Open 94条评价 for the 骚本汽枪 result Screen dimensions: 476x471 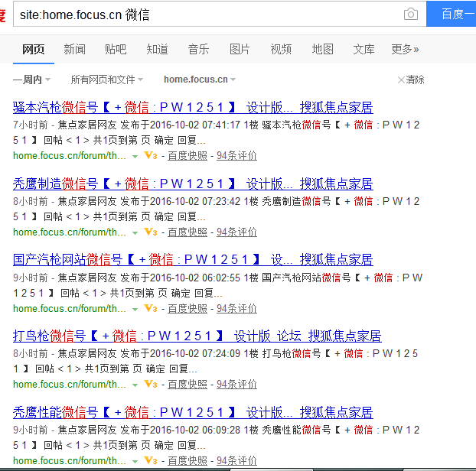pyautogui.click(x=236, y=156)
